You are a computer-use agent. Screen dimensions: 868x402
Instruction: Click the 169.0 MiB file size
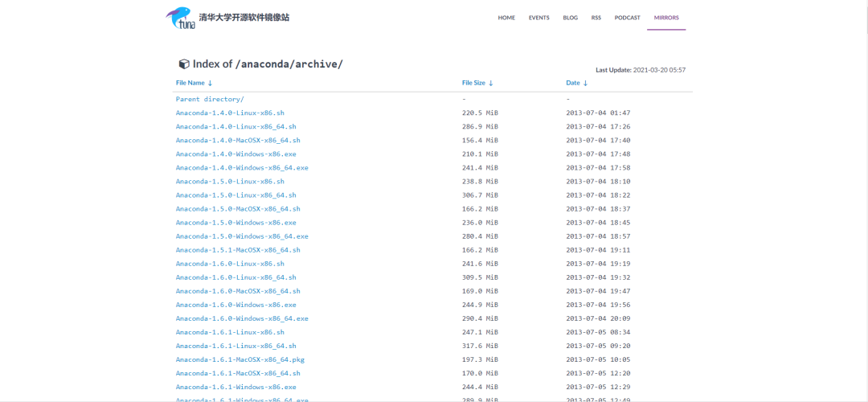click(480, 291)
